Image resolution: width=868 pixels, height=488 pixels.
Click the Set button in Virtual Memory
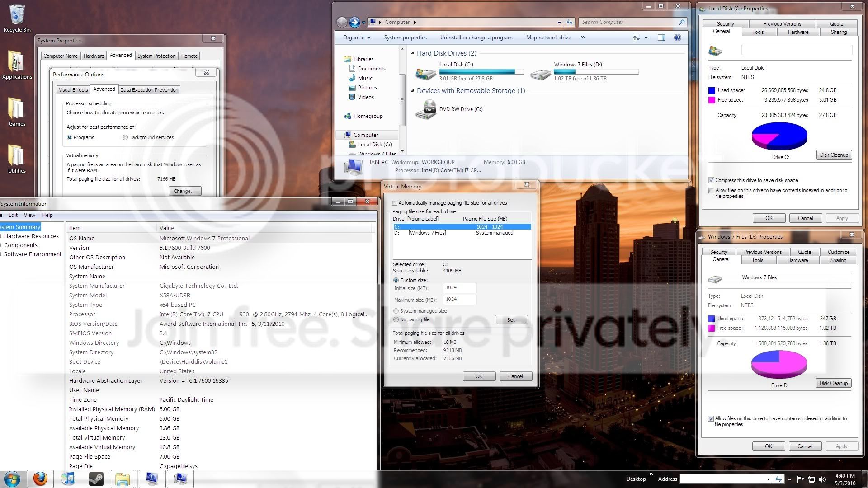click(x=511, y=320)
